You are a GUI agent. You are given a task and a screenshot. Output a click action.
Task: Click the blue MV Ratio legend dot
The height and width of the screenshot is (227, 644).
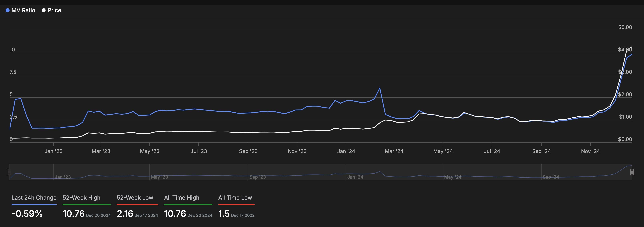7,10
